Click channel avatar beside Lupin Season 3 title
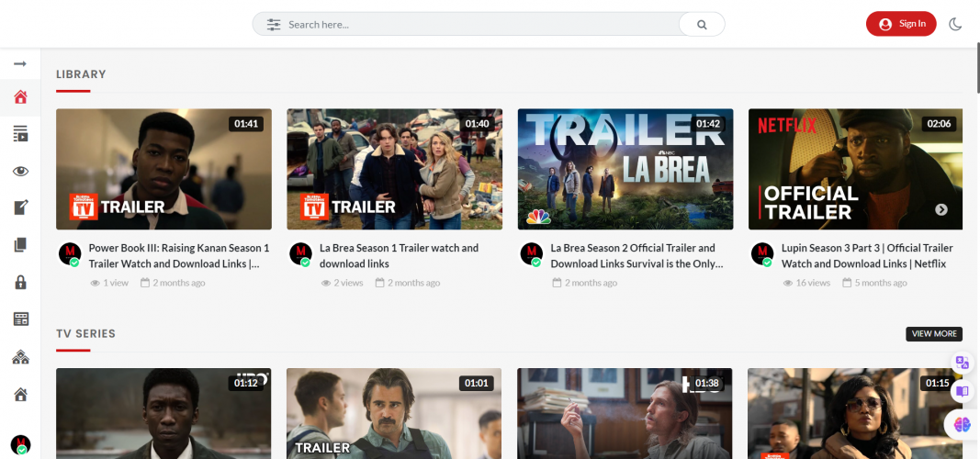Viewport: 980px width, 459px height. tap(762, 254)
